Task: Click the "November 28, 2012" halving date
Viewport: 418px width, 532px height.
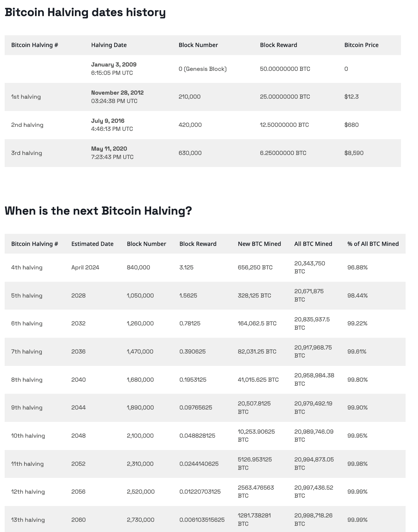Action: pos(117,93)
